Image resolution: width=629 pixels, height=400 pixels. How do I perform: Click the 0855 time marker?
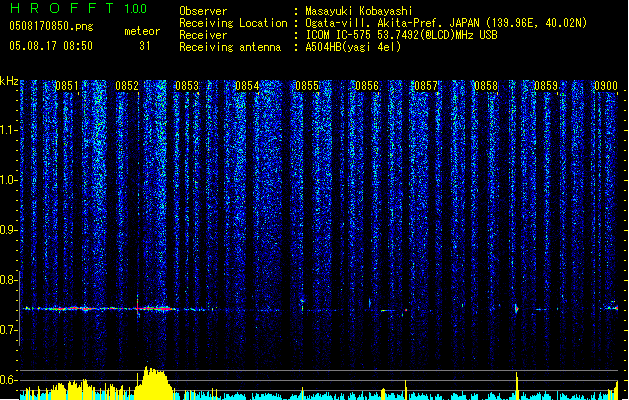point(307,86)
